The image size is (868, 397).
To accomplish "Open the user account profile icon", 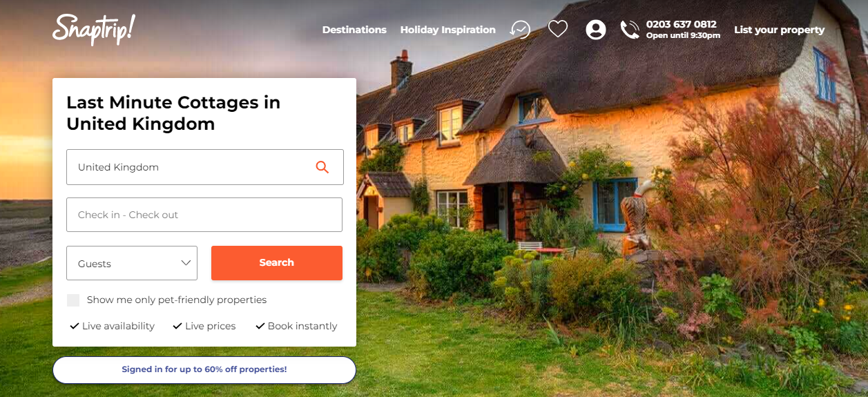I will point(596,30).
